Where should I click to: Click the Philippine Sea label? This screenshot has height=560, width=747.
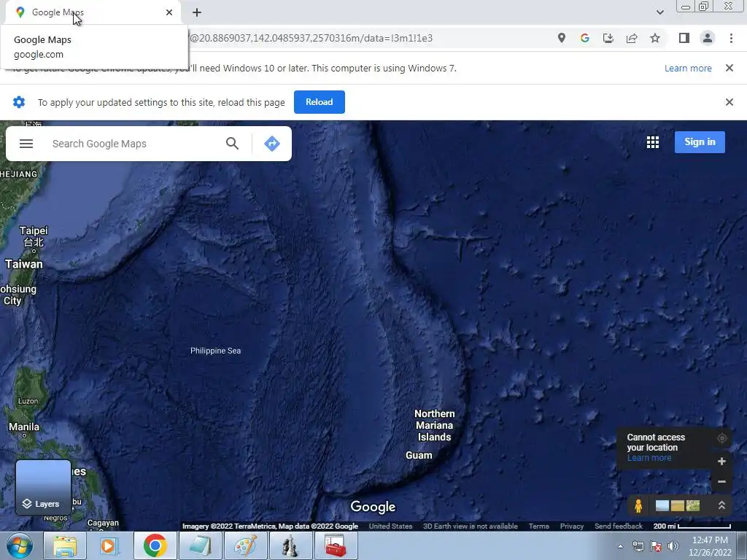(x=215, y=351)
